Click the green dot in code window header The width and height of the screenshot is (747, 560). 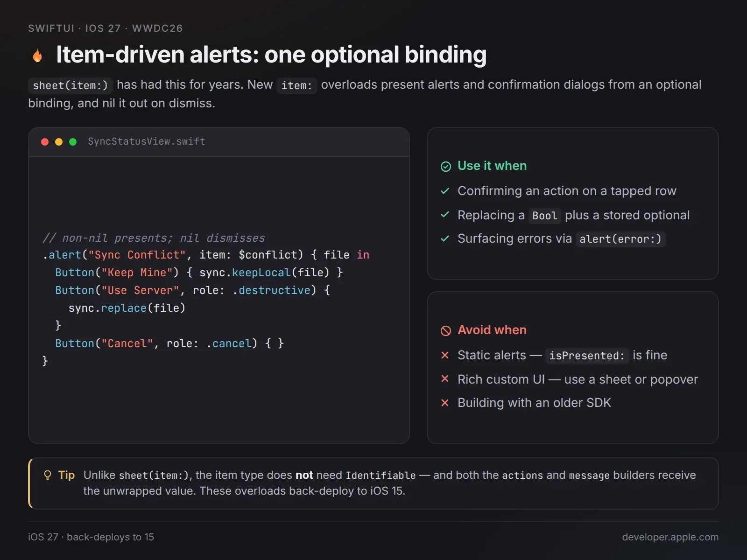click(x=73, y=142)
